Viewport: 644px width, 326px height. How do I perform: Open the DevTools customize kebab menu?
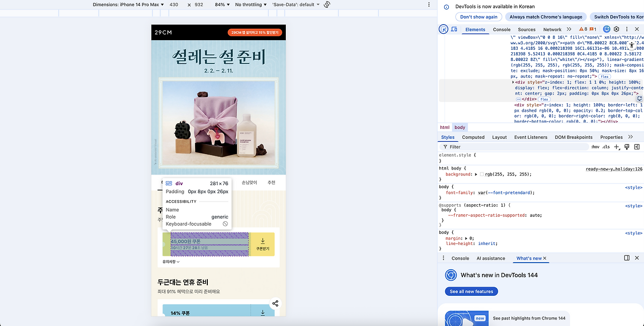tap(626, 29)
